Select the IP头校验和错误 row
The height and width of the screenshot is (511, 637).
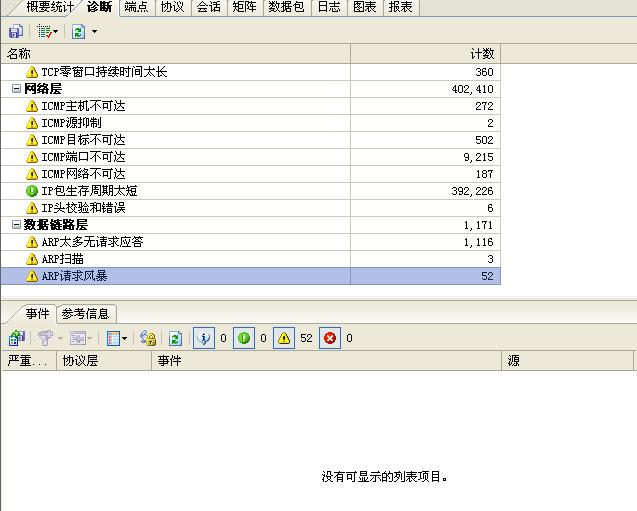click(251, 208)
